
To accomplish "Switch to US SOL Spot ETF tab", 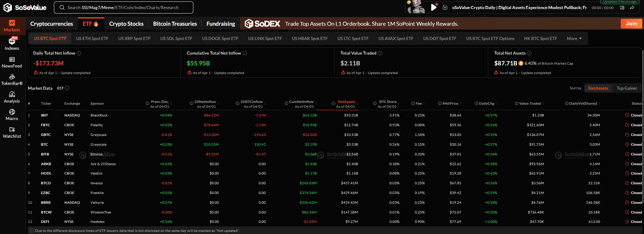I will click(x=176, y=38).
